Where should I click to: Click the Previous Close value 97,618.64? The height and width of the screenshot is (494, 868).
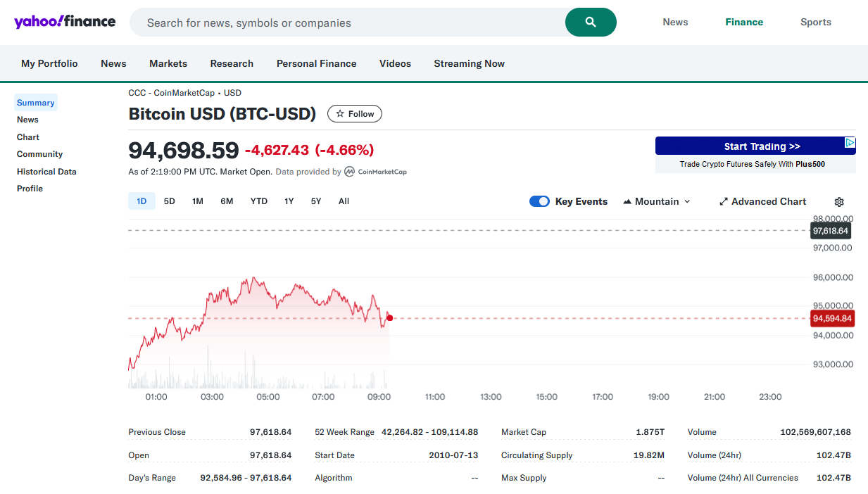270,432
